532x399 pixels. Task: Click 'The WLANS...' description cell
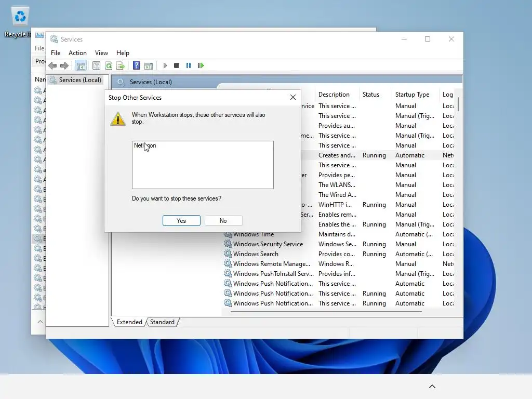tap(337, 184)
